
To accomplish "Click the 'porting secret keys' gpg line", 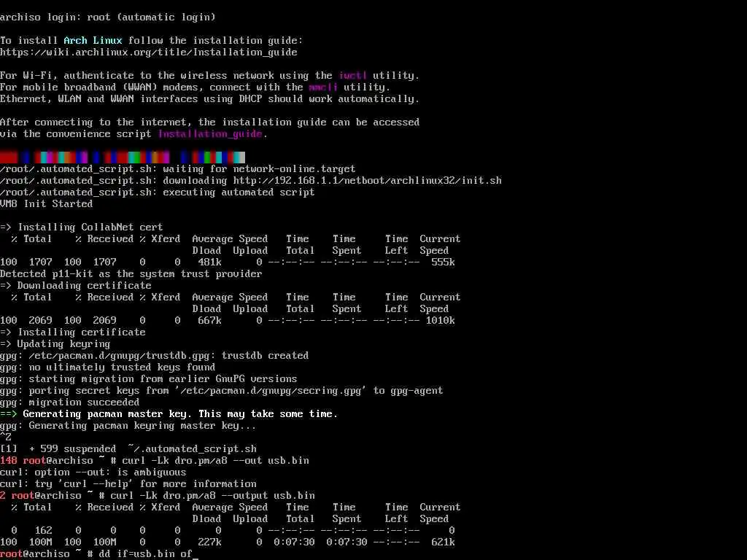I will [222, 391].
